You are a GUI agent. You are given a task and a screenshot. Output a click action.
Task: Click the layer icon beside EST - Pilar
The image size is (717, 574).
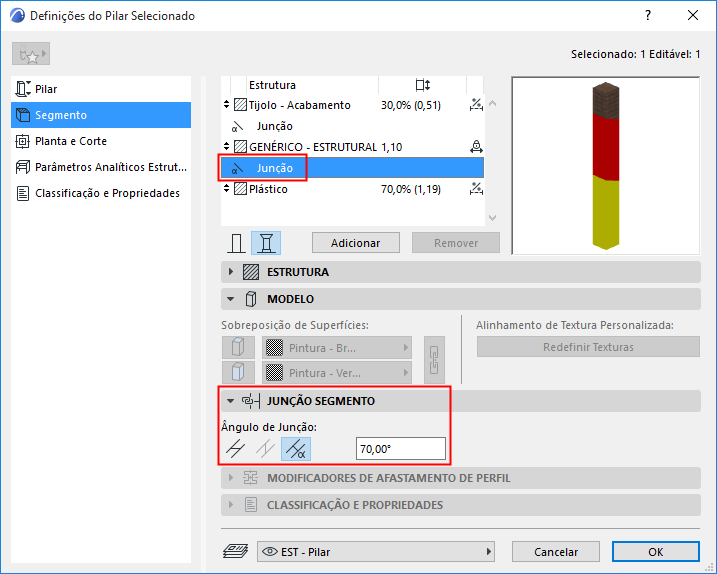click(235, 551)
